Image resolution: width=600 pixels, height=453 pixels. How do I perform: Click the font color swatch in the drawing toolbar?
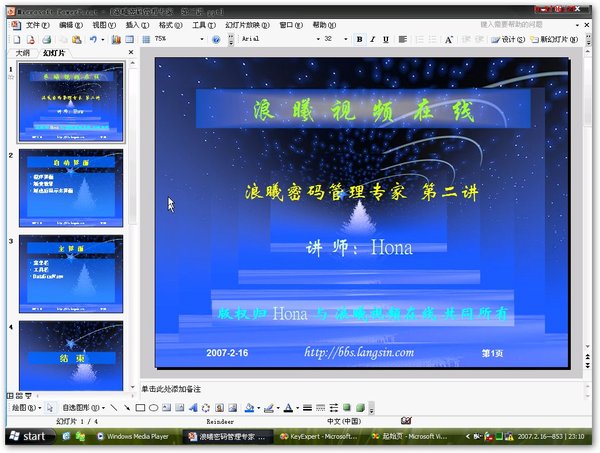[287, 408]
